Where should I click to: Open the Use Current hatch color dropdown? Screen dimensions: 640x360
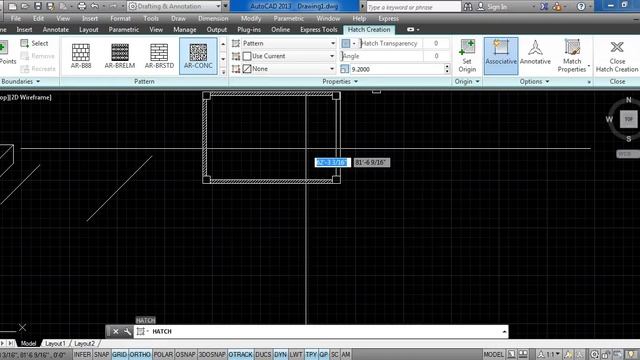[x=289, y=56]
